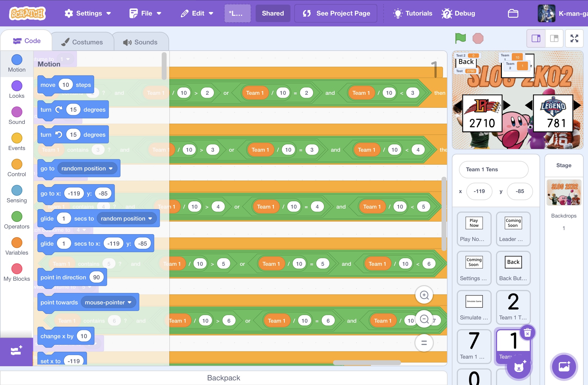Click See Project Page button
588x385 pixels.
pyautogui.click(x=336, y=13)
